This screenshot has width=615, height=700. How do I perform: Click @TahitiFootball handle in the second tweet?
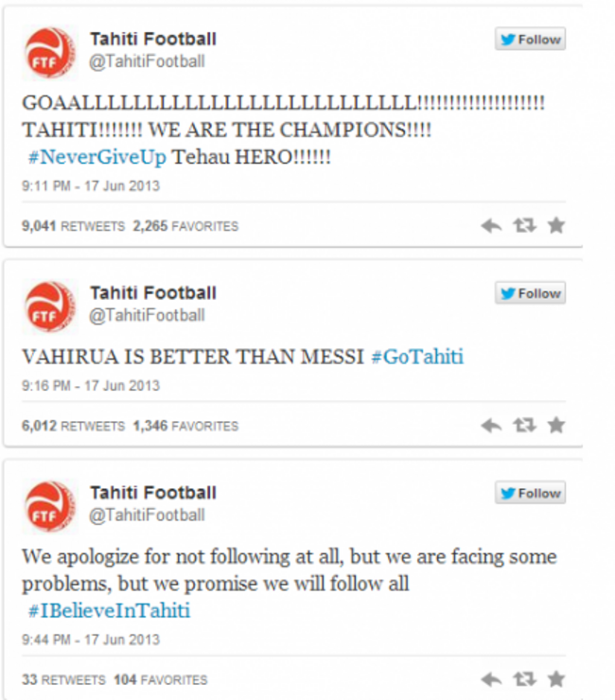[147, 316]
